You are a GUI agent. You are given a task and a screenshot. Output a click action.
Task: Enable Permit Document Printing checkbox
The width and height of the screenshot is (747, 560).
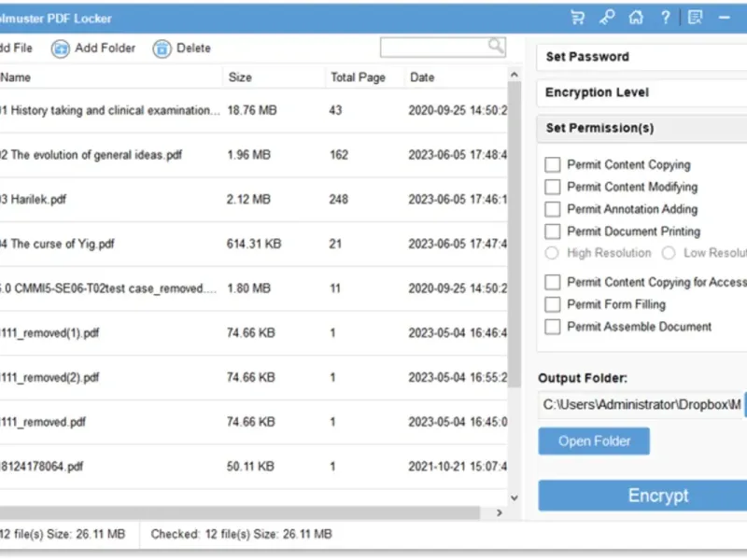pos(553,231)
